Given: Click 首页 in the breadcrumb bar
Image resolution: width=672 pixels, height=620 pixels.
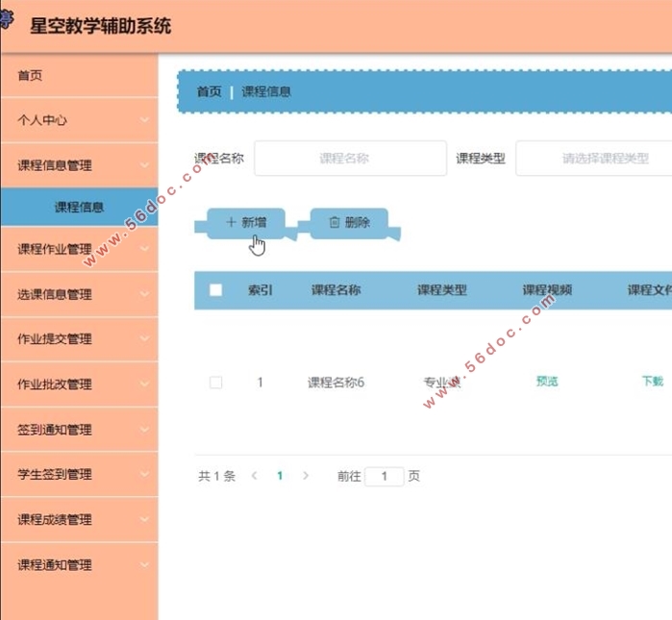Looking at the screenshot, I should [x=209, y=92].
